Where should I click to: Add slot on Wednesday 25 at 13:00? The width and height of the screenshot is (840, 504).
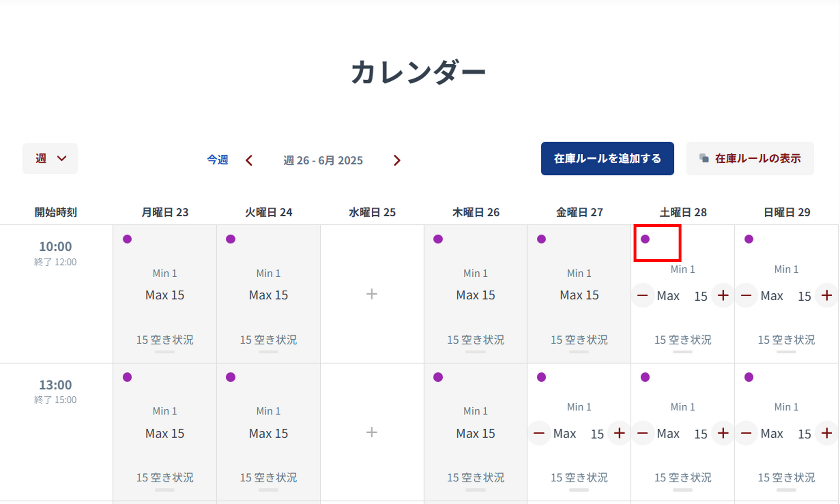pos(371,432)
